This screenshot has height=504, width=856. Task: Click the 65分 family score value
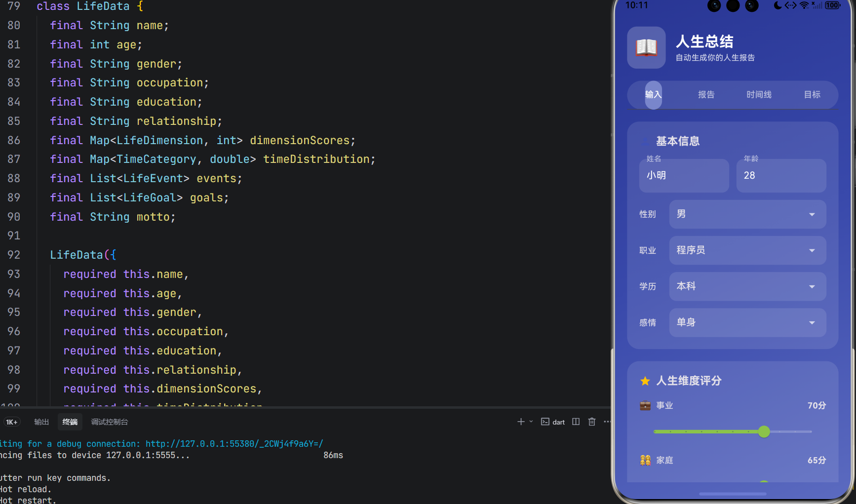click(x=817, y=461)
